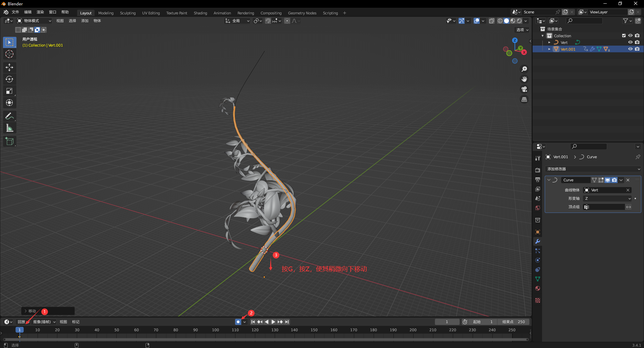Open the Add Modifier dropdown
The width and height of the screenshot is (644, 348).
click(593, 169)
